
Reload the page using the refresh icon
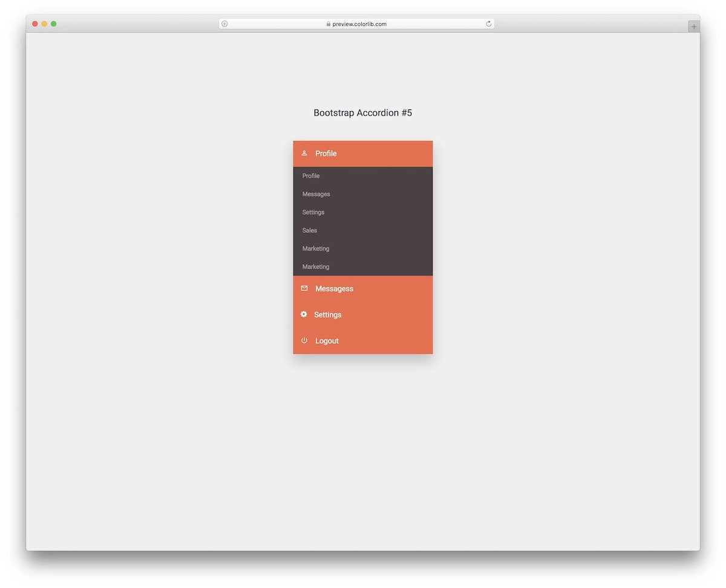coord(488,24)
